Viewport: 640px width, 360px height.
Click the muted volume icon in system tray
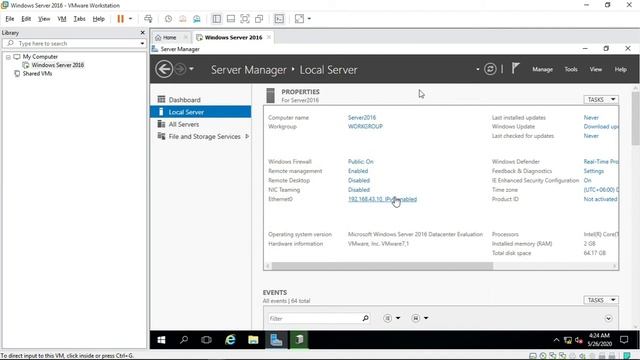tap(579, 340)
